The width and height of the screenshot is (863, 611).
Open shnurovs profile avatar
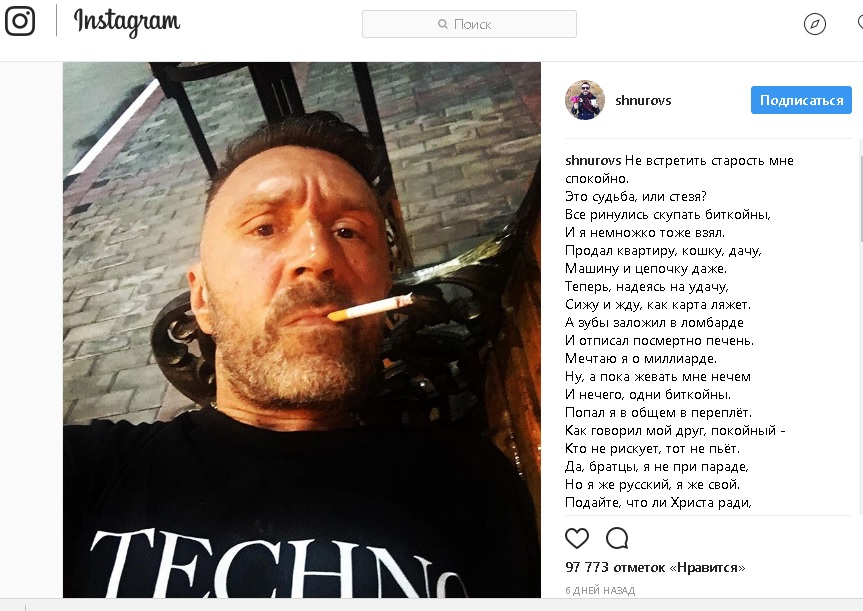click(585, 100)
